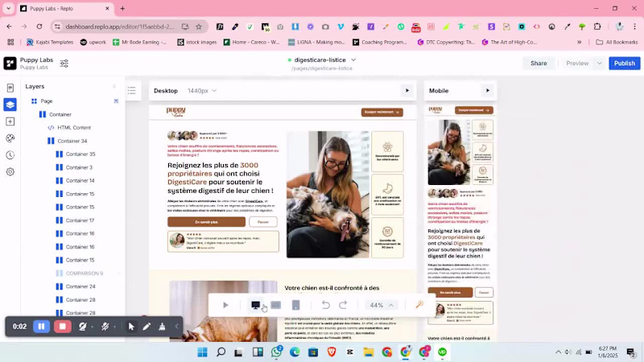This screenshot has width=644, height=362.
Task: Click the Page layer options icon
Action: pyautogui.click(x=116, y=101)
